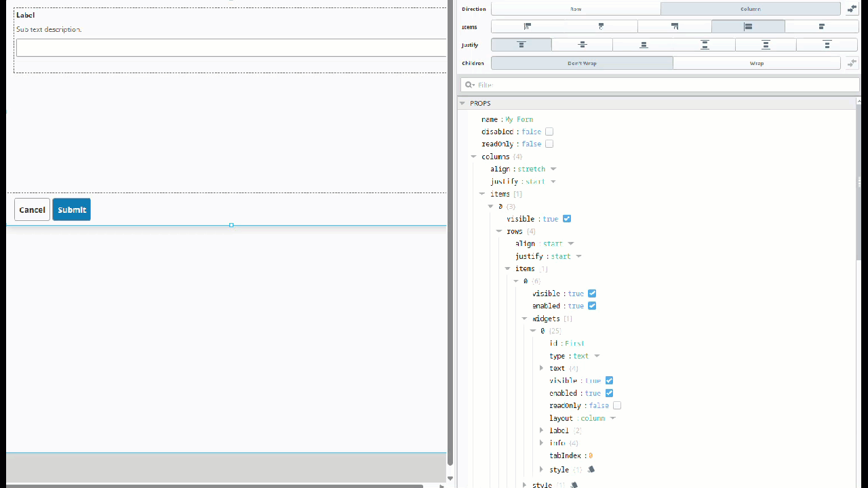Click the bottom resize handle of form
The width and height of the screenshot is (868, 488).
pyautogui.click(x=231, y=225)
